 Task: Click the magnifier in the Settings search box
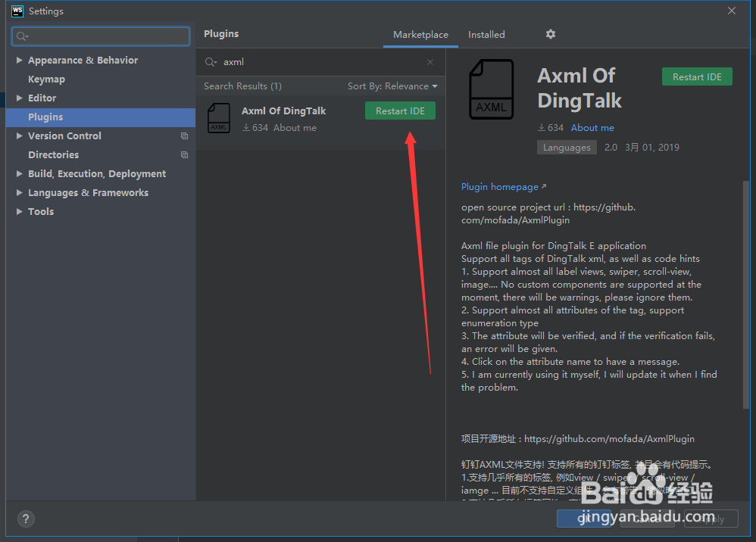tap(20, 36)
